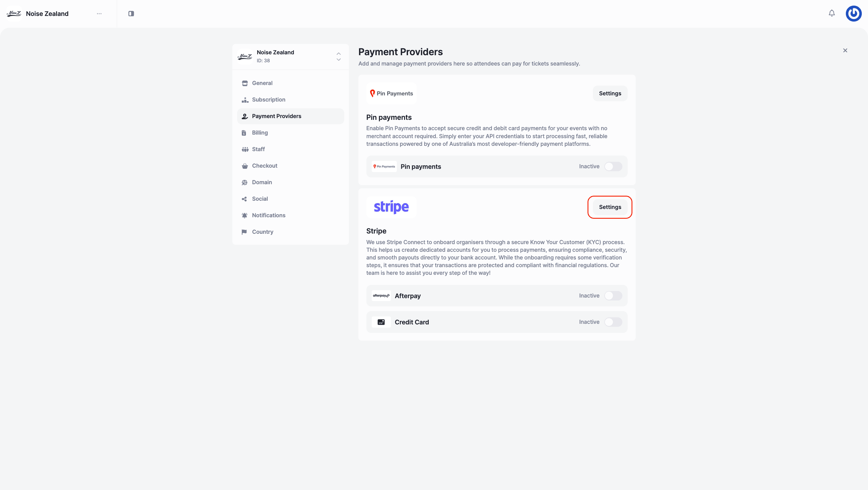The height and width of the screenshot is (490, 868).
Task: Toggle the sidebar panel icon
Action: coord(131,14)
